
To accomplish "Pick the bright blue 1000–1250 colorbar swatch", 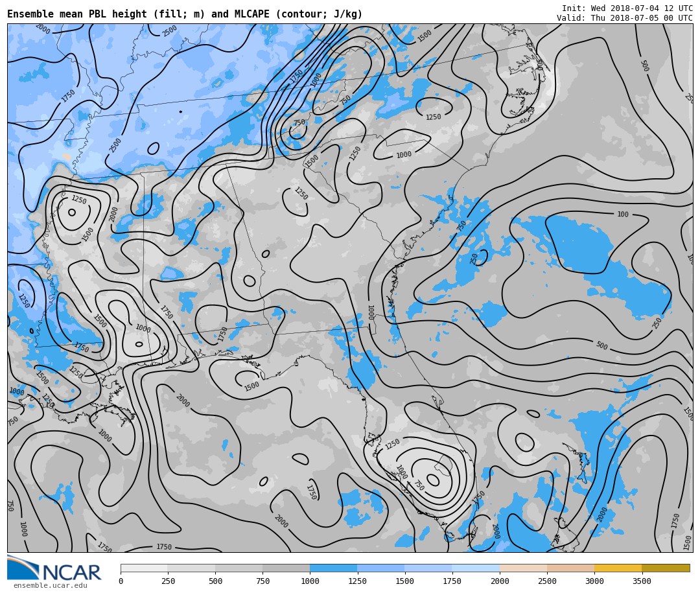I will tap(333, 568).
